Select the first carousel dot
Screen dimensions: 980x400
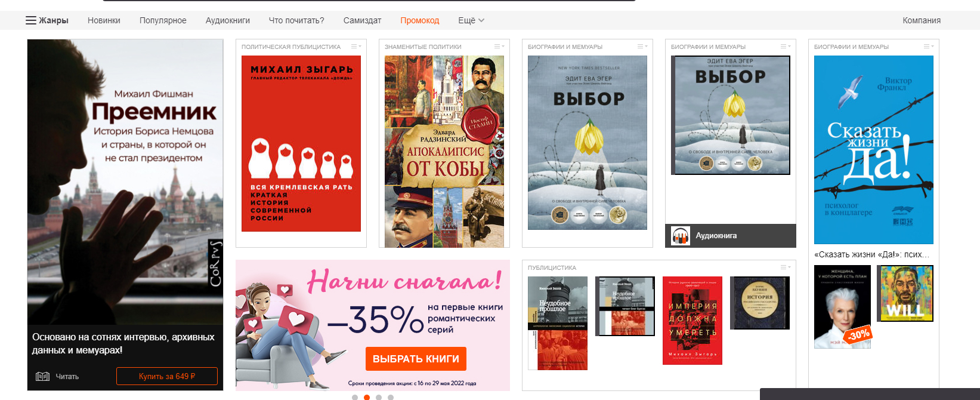click(x=355, y=397)
